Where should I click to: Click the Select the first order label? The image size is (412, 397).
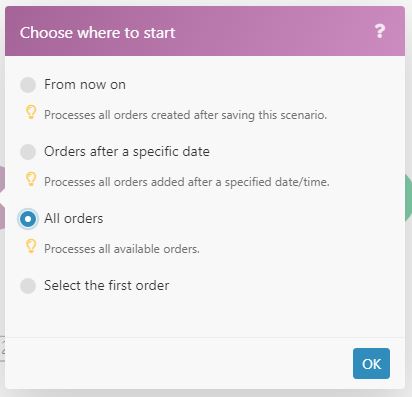(x=107, y=286)
